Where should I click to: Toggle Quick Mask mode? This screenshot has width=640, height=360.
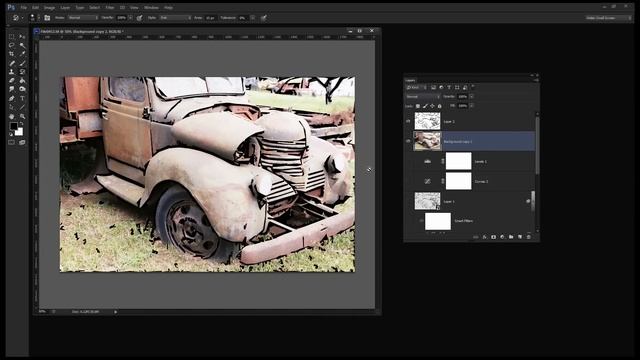12,142
